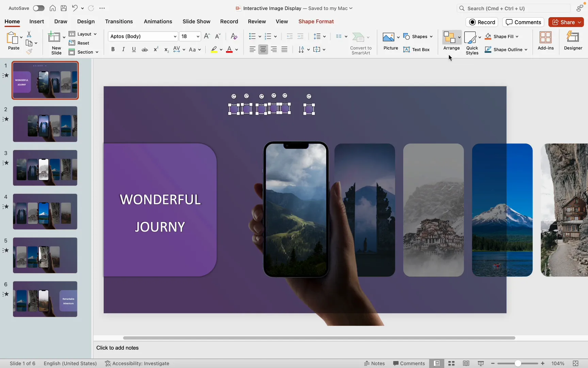Open the Shape Format tab
Viewport: 588px width, 368px height.
(x=316, y=21)
